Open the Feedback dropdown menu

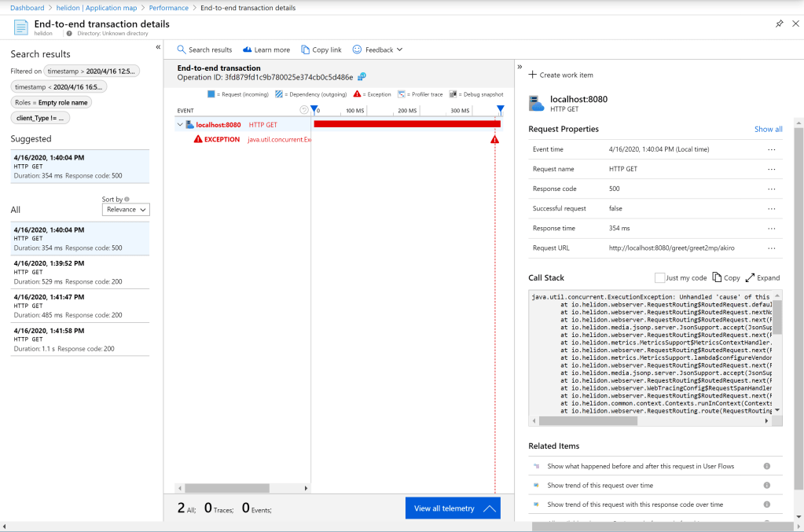pyautogui.click(x=377, y=50)
